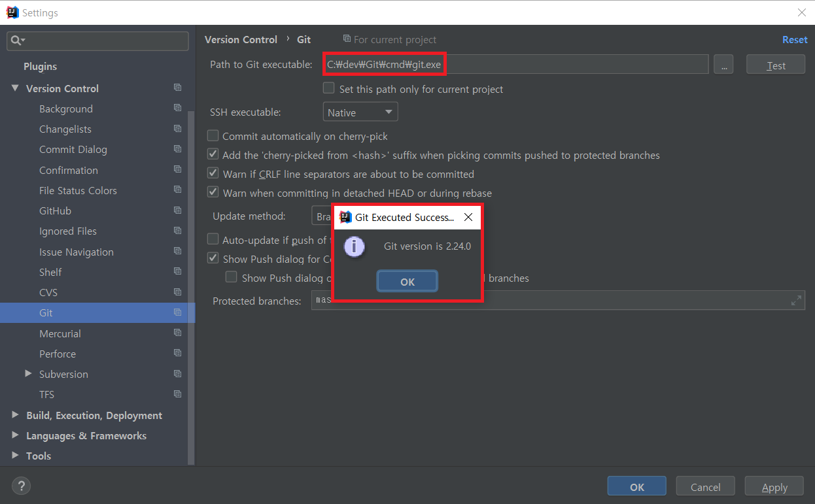Click project-level icon next to Confirmation
This screenshot has height=504, width=815.
pos(177,169)
